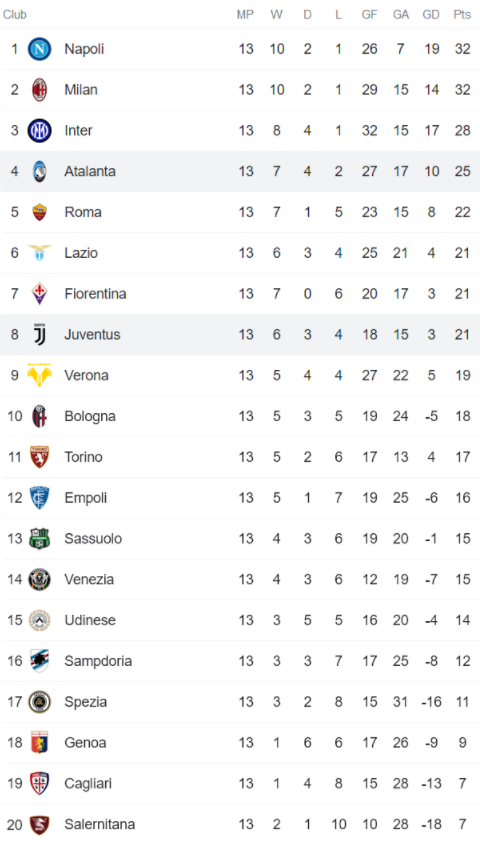480x842 pixels.
Task: Select the Cagliari row name
Action: coord(88,783)
